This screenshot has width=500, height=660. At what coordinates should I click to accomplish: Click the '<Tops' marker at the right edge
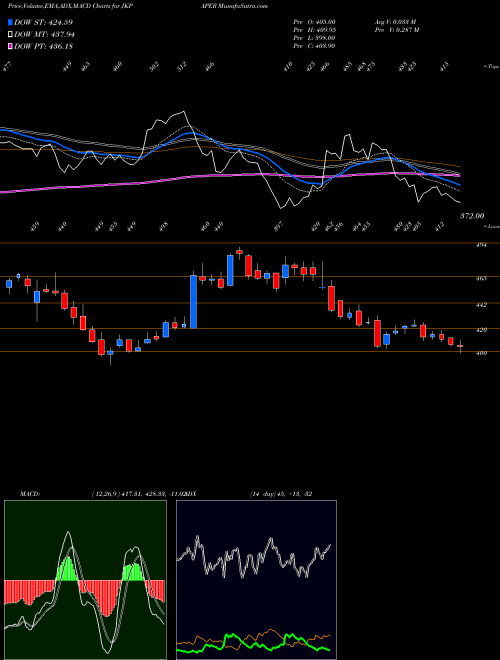click(491, 67)
